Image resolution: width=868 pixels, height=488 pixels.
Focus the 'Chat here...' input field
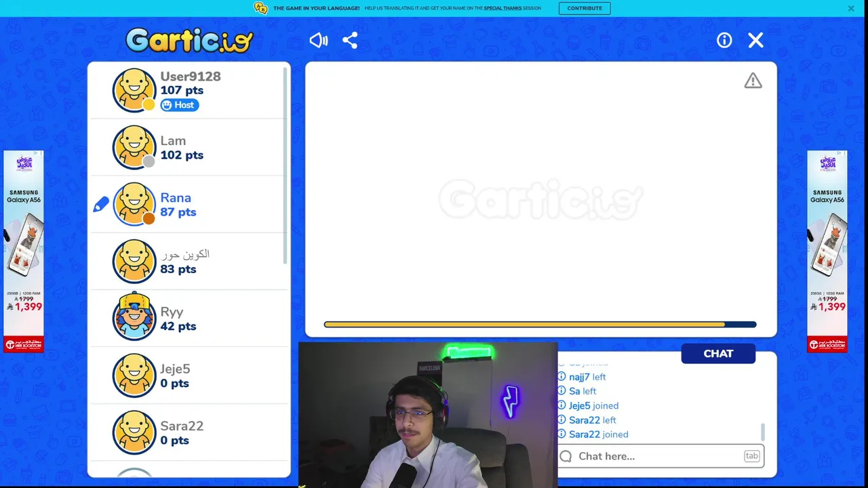(x=660, y=456)
